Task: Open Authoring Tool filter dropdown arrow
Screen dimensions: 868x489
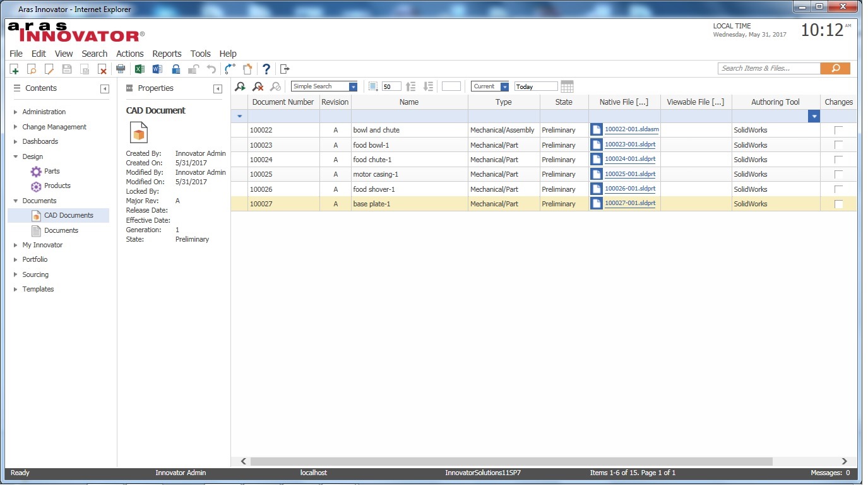Action: click(814, 116)
